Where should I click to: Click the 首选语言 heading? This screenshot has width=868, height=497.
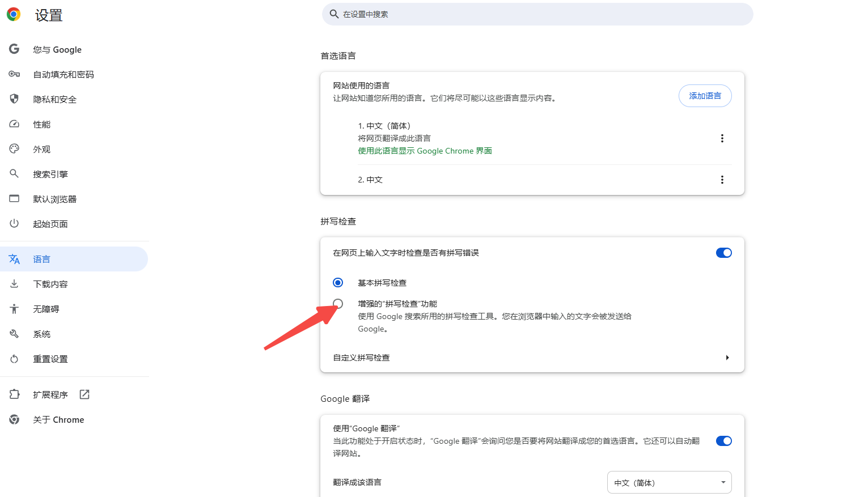click(x=338, y=56)
